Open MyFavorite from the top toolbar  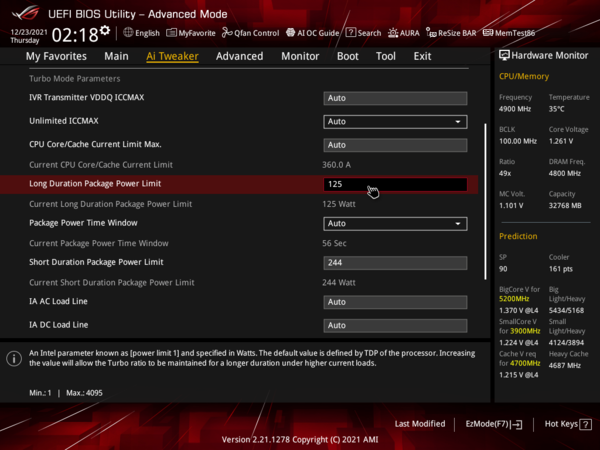click(190, 33)
